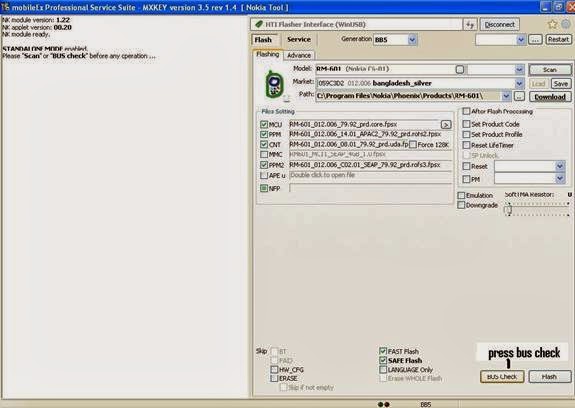Click the Path text field
This screenshot has width=575, height=408.
409,96
